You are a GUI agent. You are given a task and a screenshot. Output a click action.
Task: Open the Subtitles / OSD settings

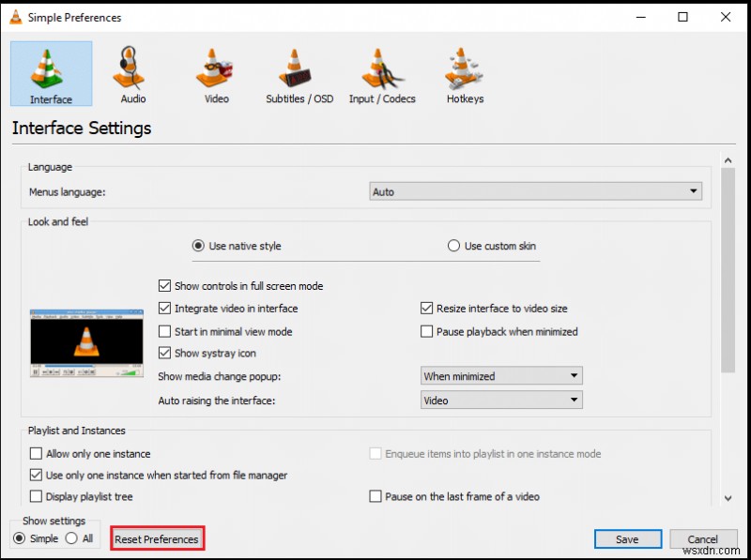pyautogui.click(x=299, y=73)
